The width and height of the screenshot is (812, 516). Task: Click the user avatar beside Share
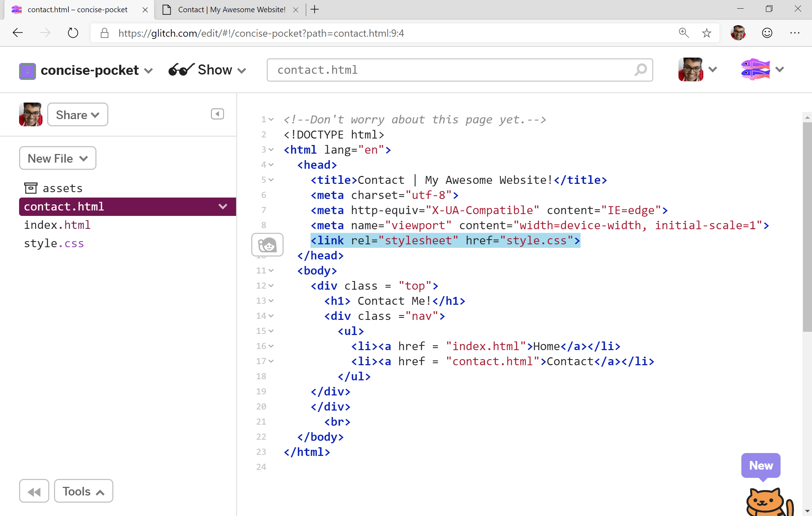click(31, 114)
